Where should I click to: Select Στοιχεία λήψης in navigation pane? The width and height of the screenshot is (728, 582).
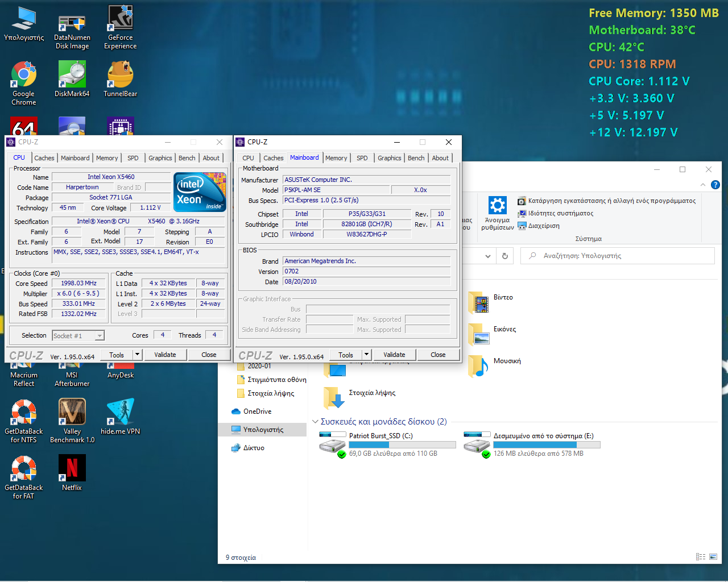pos(265,393)
